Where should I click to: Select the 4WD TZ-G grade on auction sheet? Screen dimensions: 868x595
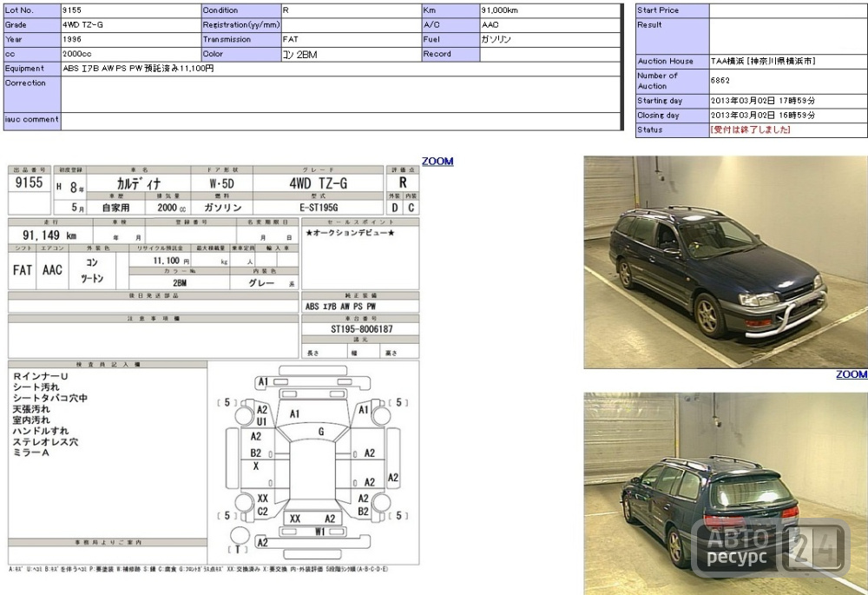(x=318, y=183)
